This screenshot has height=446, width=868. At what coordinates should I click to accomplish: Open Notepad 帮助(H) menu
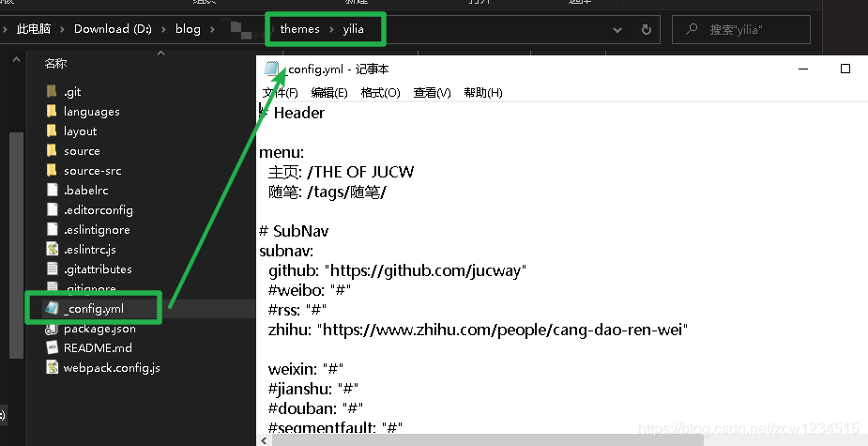coord(483,93)
